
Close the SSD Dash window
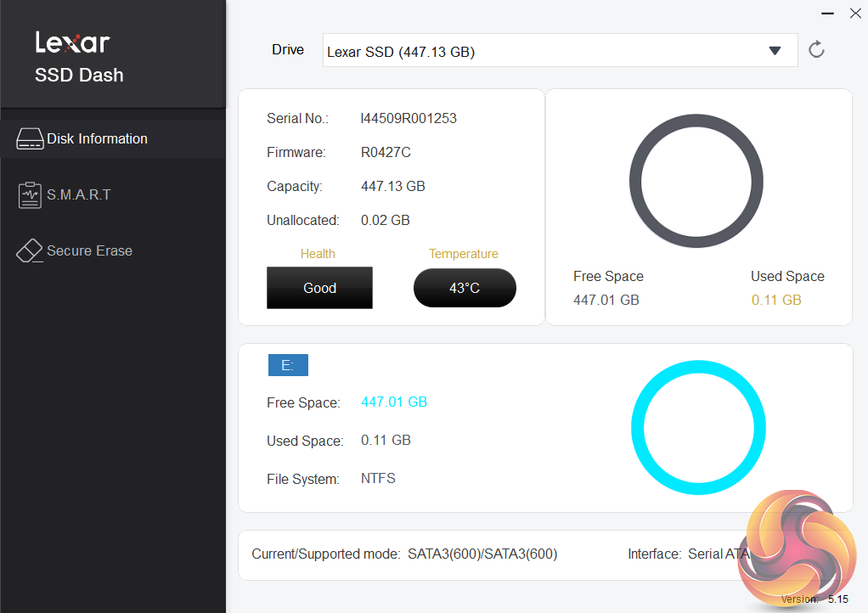[855, 14]
